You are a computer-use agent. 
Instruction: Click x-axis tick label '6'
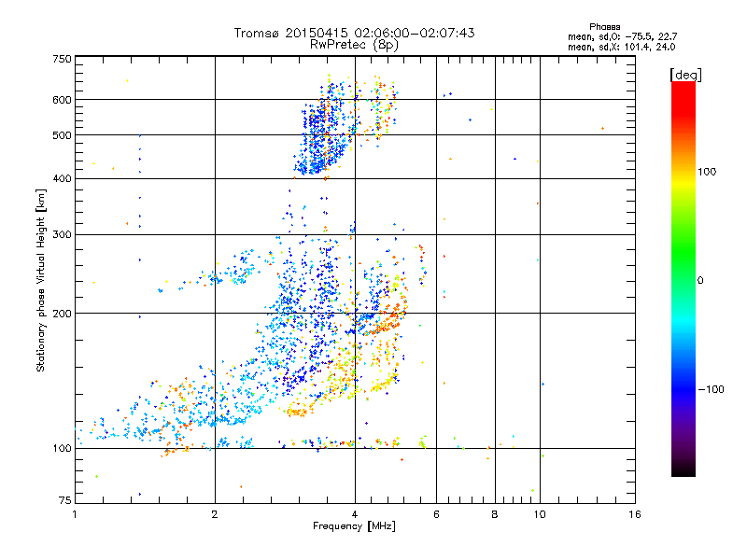coord(436,514)
